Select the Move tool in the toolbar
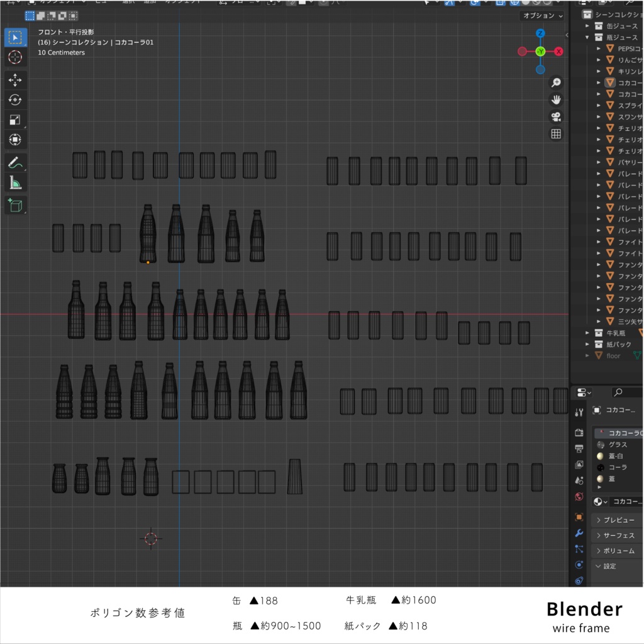Screen dimensions: 644x644 [16, 80]
